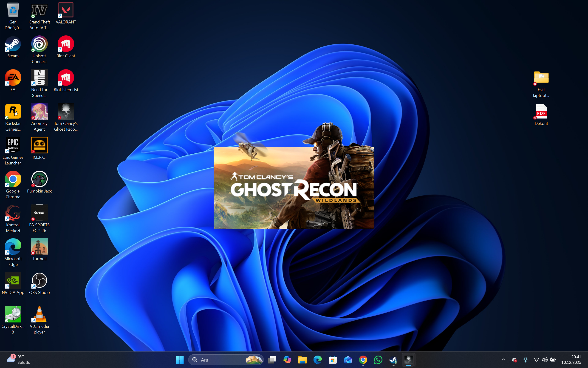This screenshot has height=368, width=588.
Task: Select CrystalDisk 8 desktop icon
Action: pos(13,321)
